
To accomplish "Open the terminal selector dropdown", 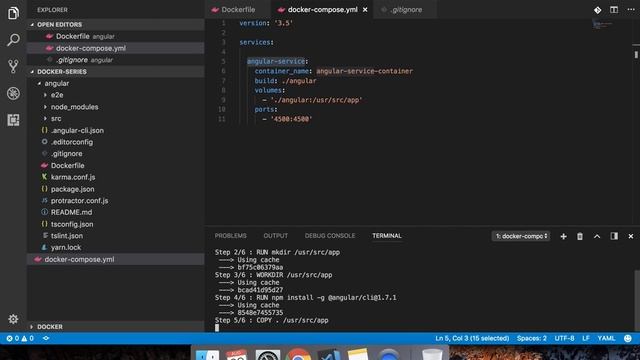I will (521, 236).
